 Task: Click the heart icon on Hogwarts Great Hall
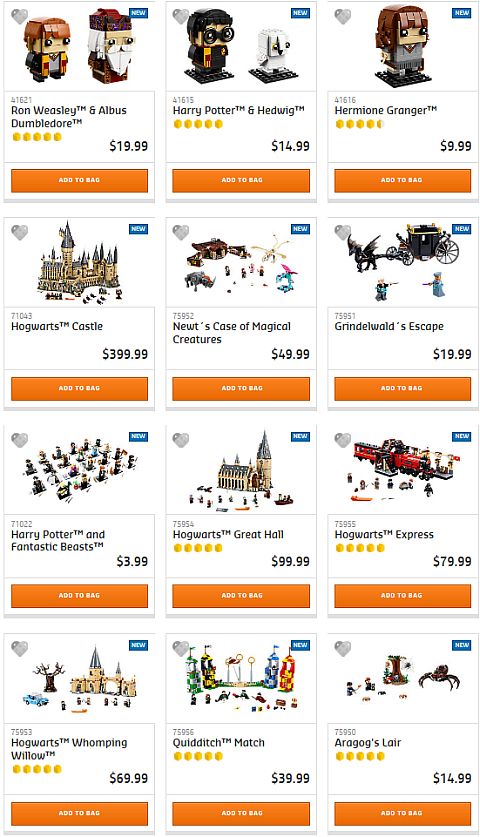(x=181, y=440)
